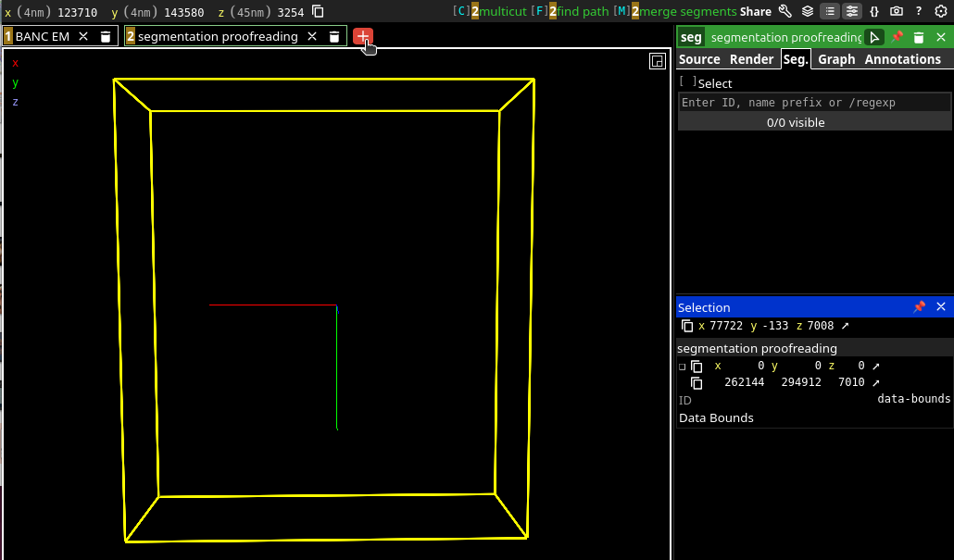Screen dimensions: 954x560
Task: Go to lower bound via arrow after z 0
Action: pyautogui.click(x=876, y=366)
